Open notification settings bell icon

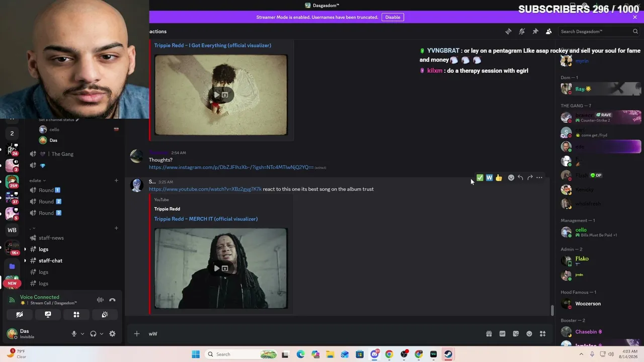(x=522, y=31)
